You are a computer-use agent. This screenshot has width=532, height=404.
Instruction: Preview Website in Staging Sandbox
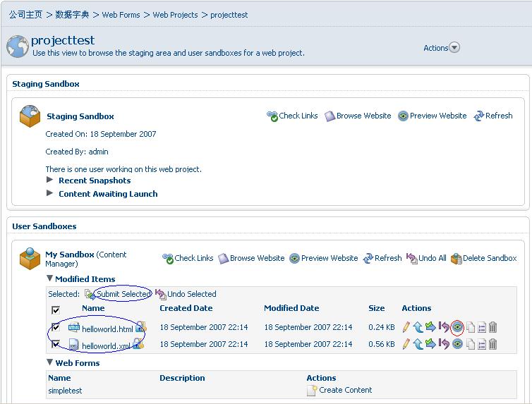[x=433, y=116]
